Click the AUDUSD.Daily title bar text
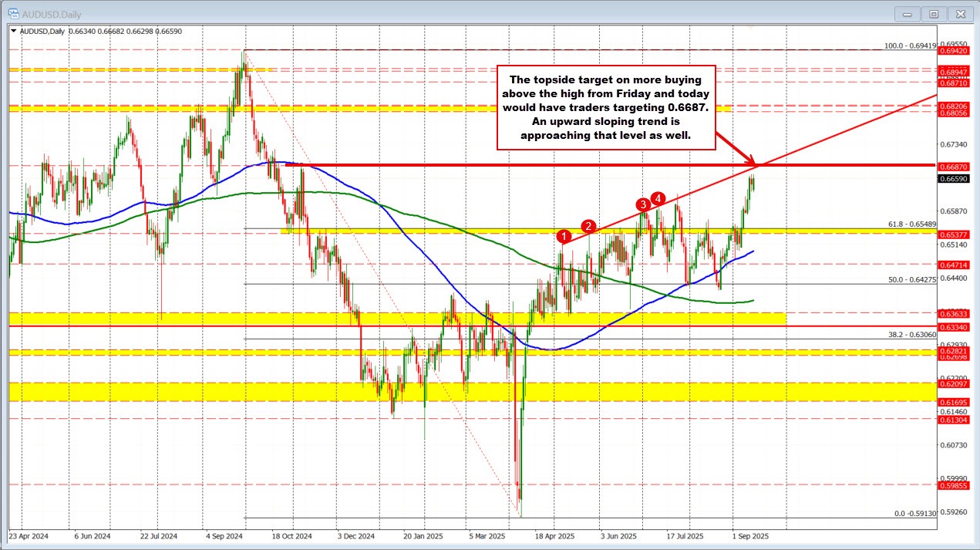Viewport: 980px width, 550px height. coord(52,14)
